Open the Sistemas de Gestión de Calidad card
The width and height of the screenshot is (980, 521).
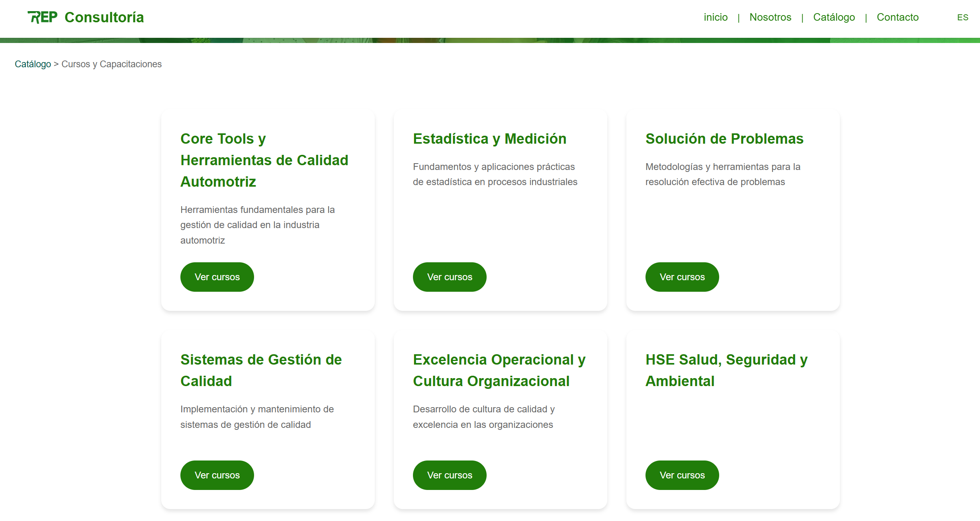pyautogui.click(x=261, y=370)
